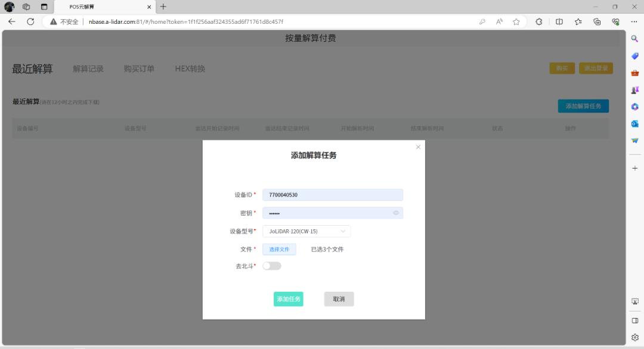Click the 选择文件 file picker button
The height and width of the screenshot is (349, 644).
pos(278,249)
